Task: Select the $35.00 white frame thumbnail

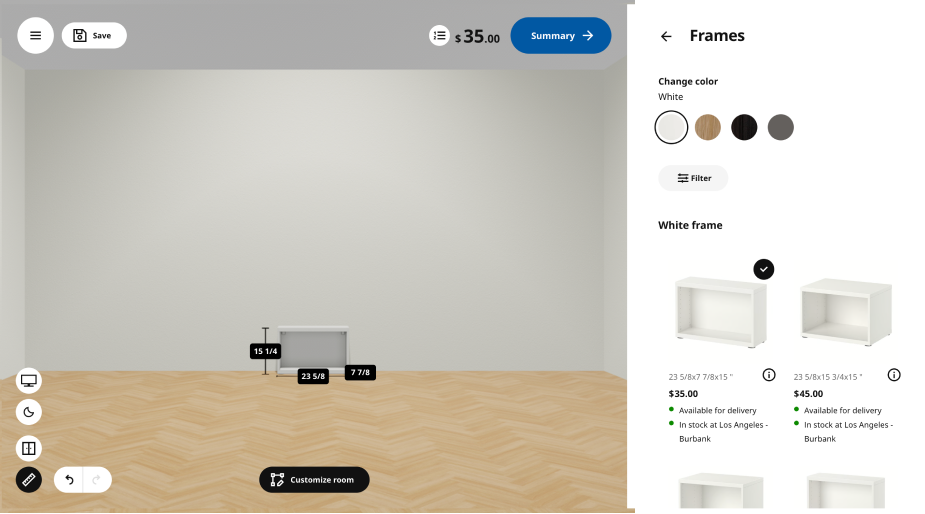Action: (x=721, y=313)
